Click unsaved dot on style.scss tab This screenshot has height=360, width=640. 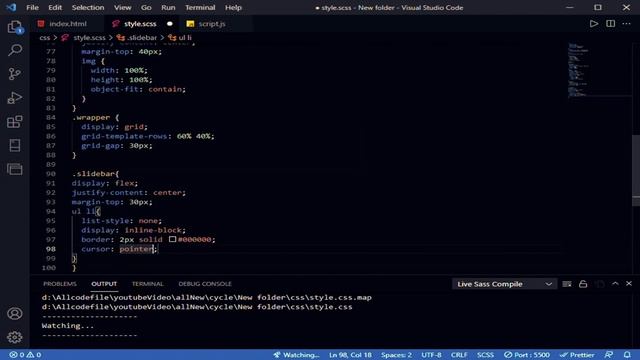[170, 24]
